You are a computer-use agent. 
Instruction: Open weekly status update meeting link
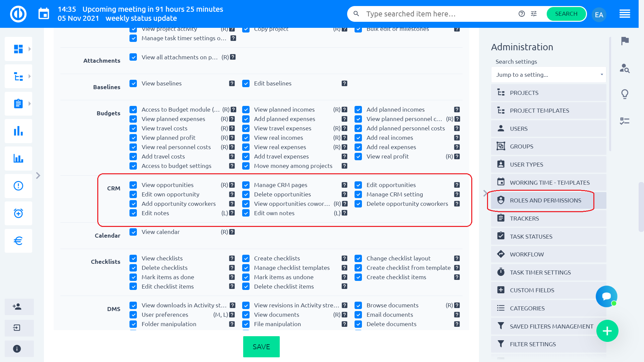coord(141,18)
